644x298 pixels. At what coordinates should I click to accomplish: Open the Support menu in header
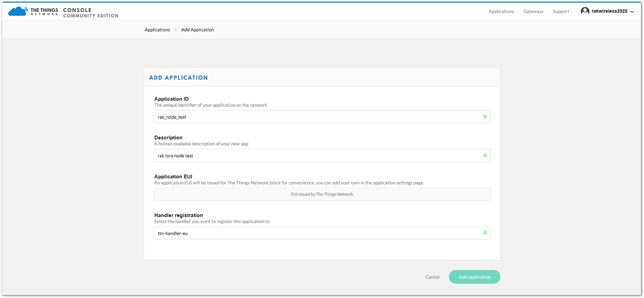coord(561,11)
